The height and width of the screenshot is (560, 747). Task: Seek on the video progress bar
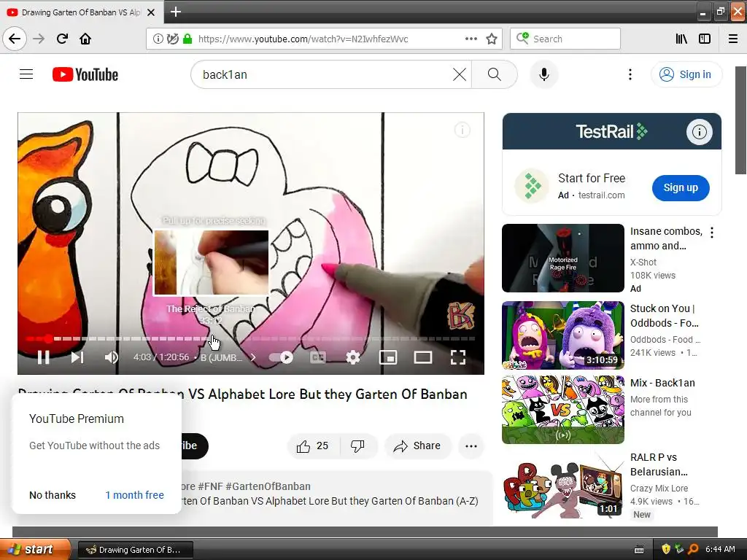pos(251,338)
